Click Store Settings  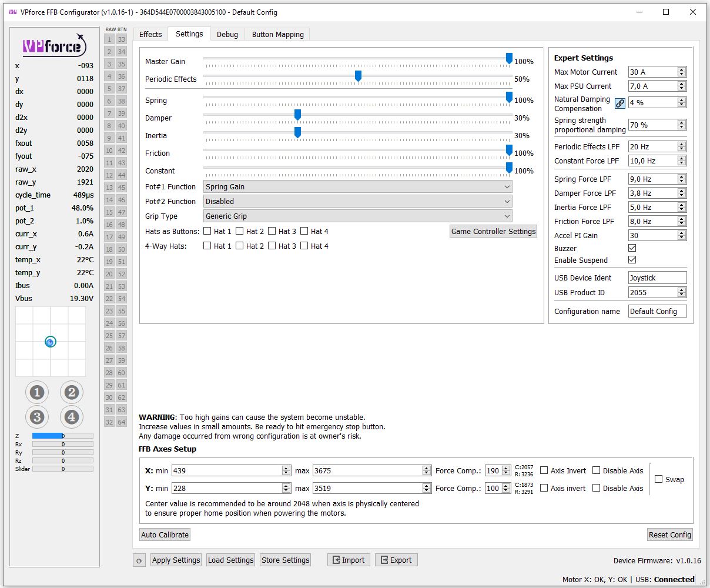click(286, 560)
